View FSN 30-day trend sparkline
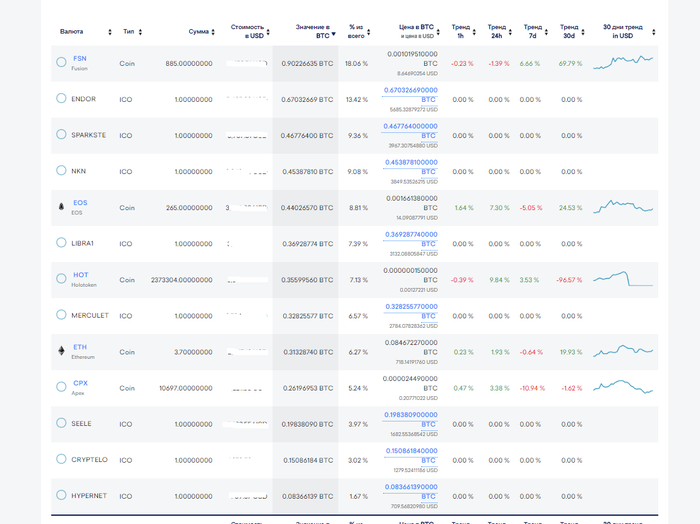Screen dimensions: 700x524 click(623, 62)
